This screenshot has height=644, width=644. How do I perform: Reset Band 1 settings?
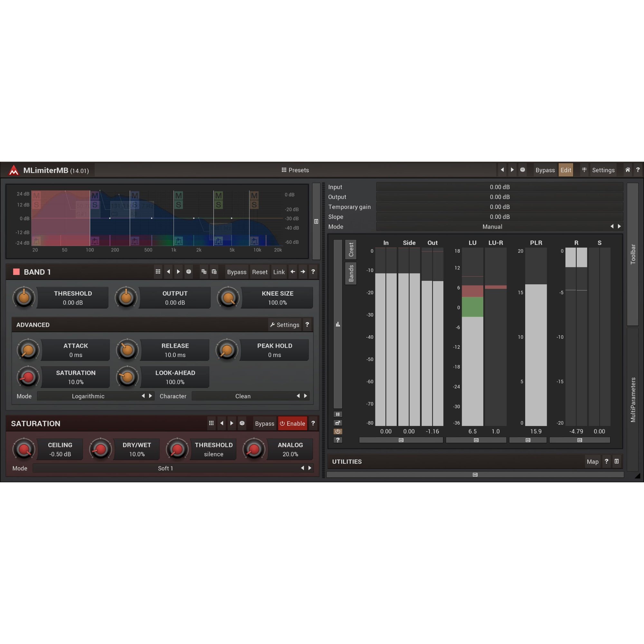pos(260,272)
